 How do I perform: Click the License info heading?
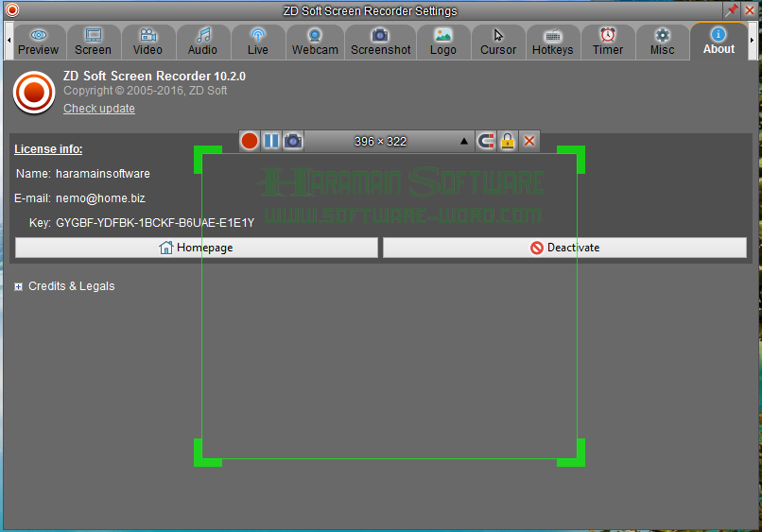48,149
